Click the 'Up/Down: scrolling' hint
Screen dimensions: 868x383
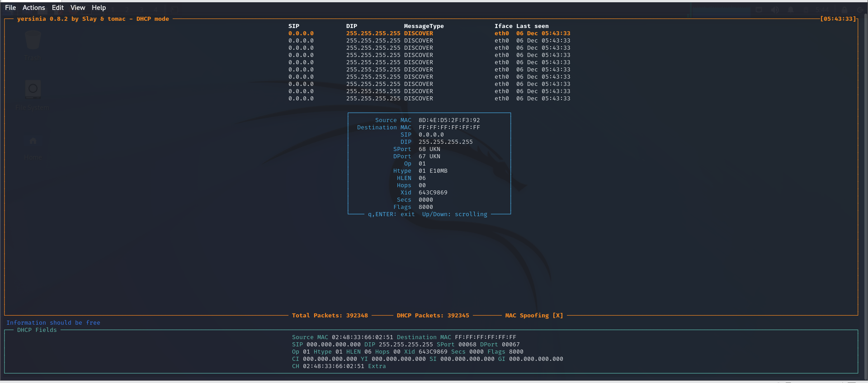(455, 214)
